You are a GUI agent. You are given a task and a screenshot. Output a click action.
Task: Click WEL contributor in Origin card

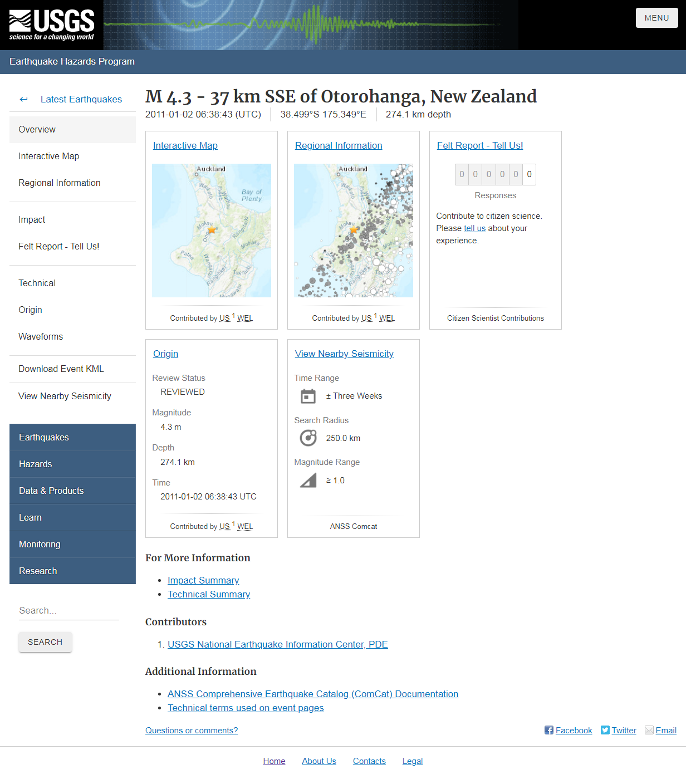pyautogui.click(x=245, y=526)
